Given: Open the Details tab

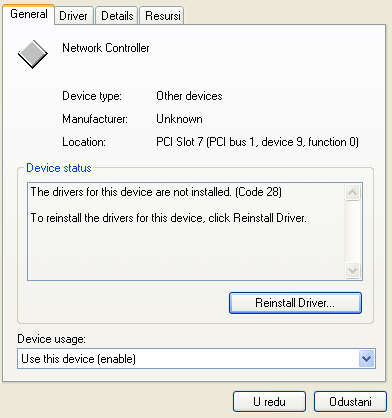Looking at the screenshot, I should (117, 16).
